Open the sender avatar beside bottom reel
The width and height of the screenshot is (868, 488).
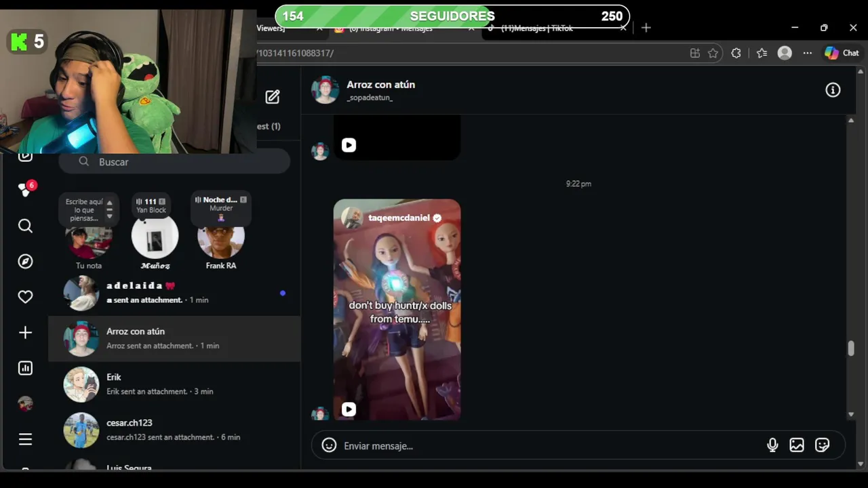point(320,413)
